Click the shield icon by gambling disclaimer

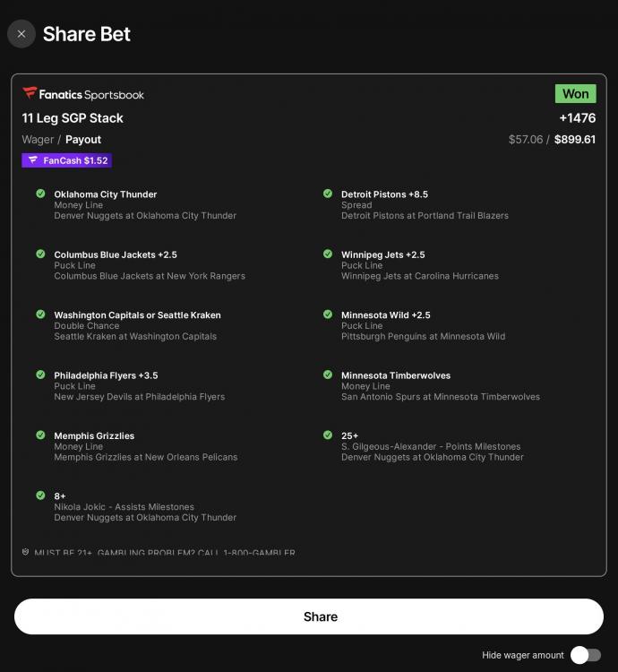(x=26, y=553)
